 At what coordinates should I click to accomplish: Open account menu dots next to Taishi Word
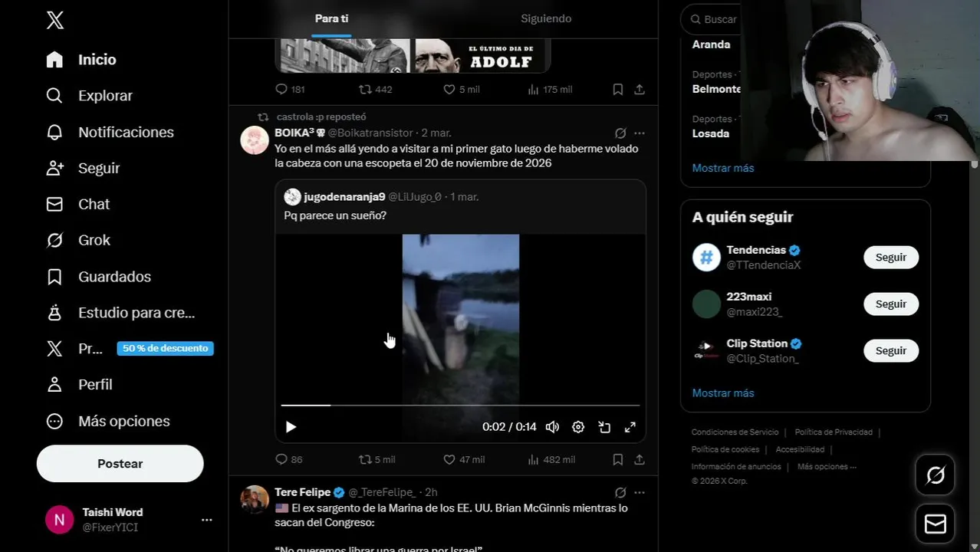tap(206, 520)
